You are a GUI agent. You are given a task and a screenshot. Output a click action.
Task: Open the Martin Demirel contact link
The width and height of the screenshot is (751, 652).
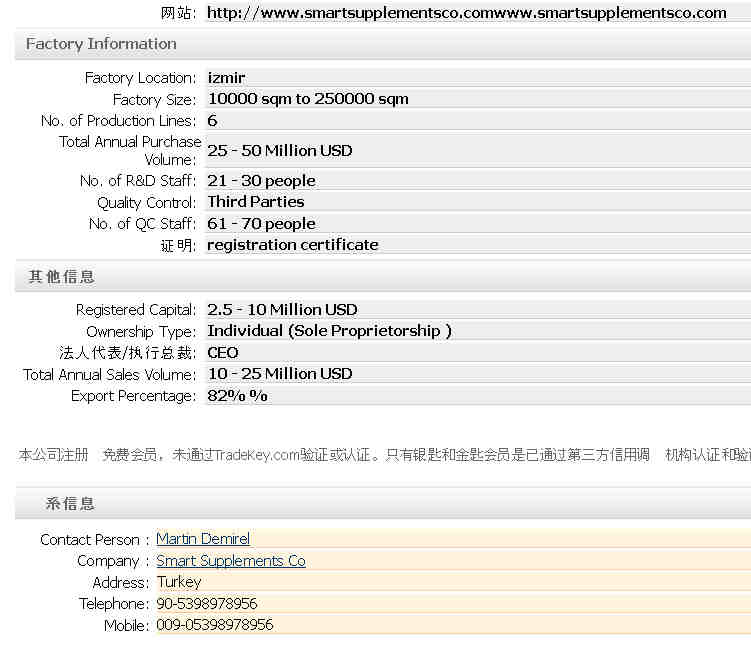click(203, 539)
